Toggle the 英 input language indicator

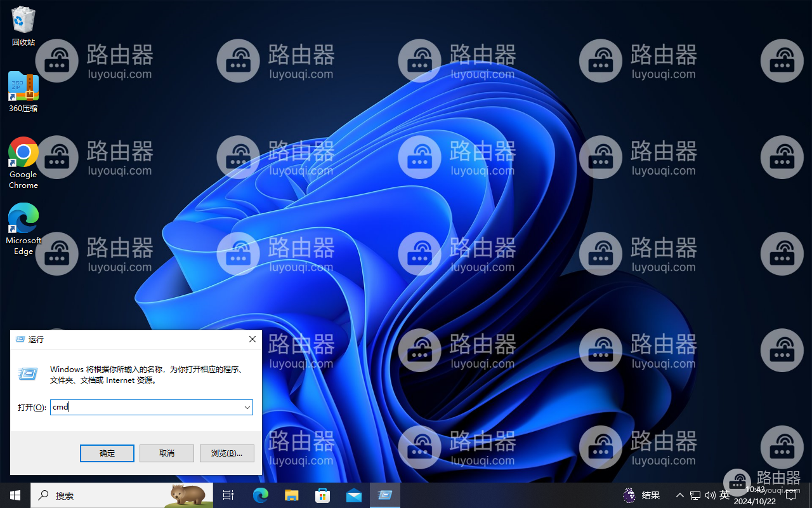(724, 495)
